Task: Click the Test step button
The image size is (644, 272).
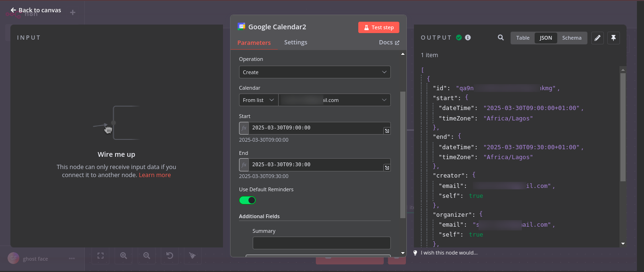Action: pyautogui.click(x=379, y=27)
